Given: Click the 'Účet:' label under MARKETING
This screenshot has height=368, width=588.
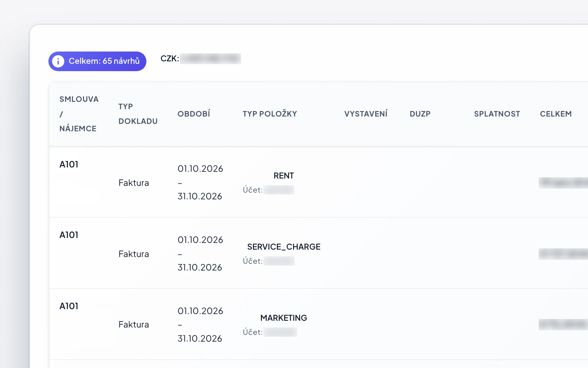Looking at the screenshot, I should [x=253, y=332].
